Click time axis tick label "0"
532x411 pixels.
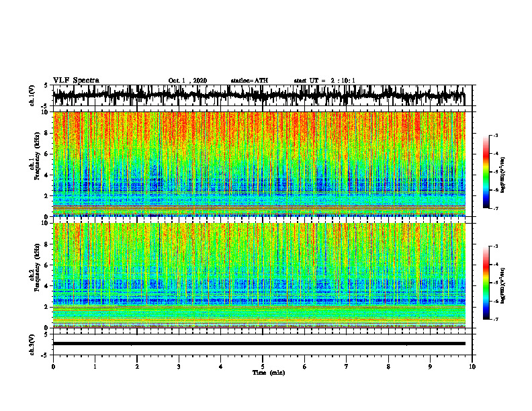pyautogui.click(x=53, y=367)
